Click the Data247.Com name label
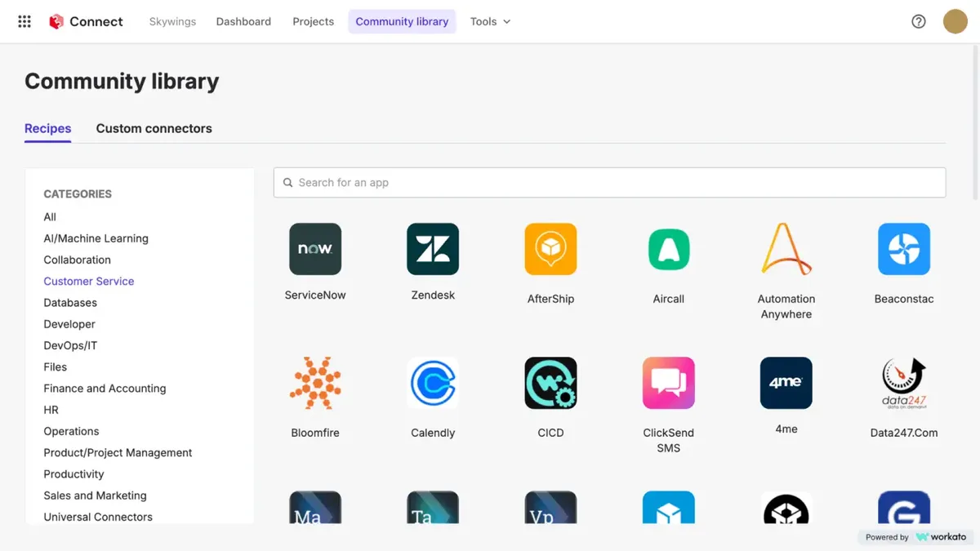The width and height of the screenshot is (980, 551). tap(904, 433)
